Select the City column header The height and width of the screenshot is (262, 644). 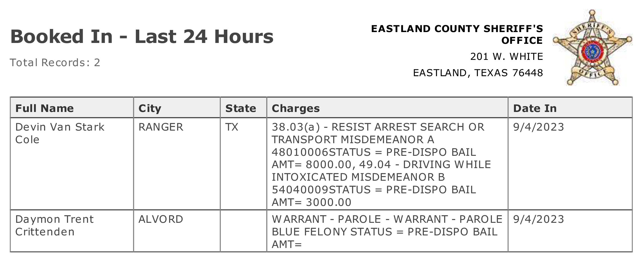click(177, 108)
